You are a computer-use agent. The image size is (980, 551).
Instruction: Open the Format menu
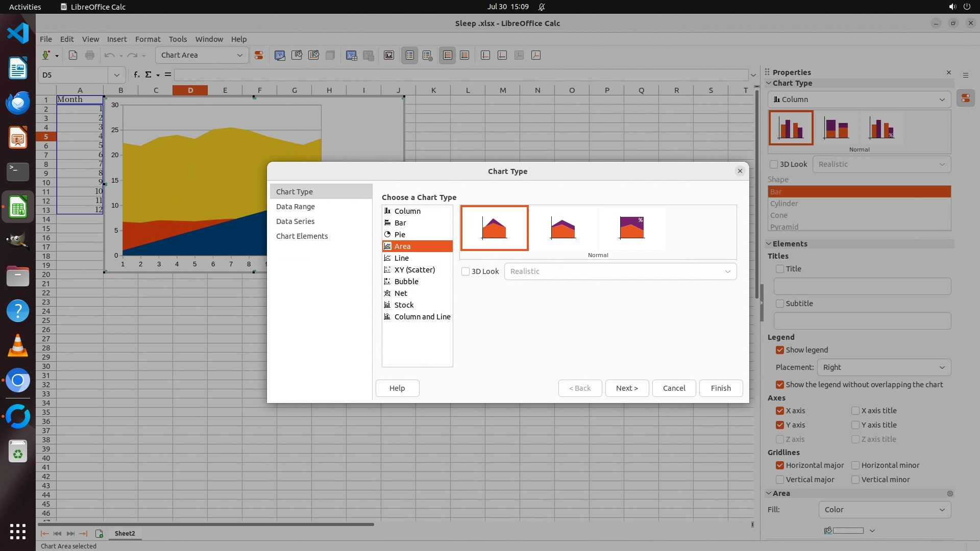[x=148, y=39]
